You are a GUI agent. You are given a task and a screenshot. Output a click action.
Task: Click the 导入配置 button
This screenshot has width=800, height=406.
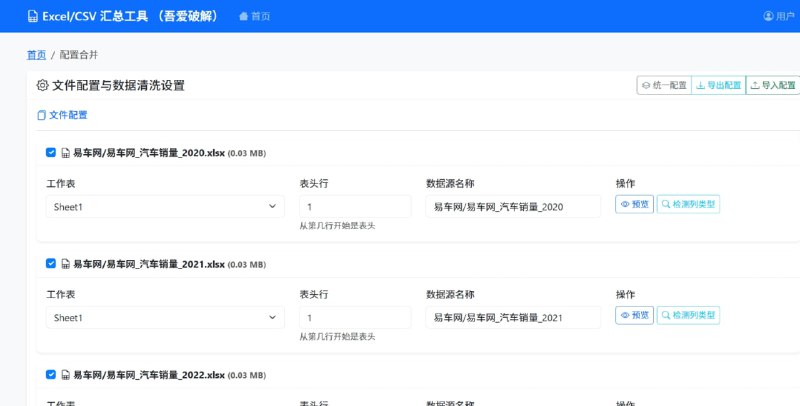click(x=772, y=85)
